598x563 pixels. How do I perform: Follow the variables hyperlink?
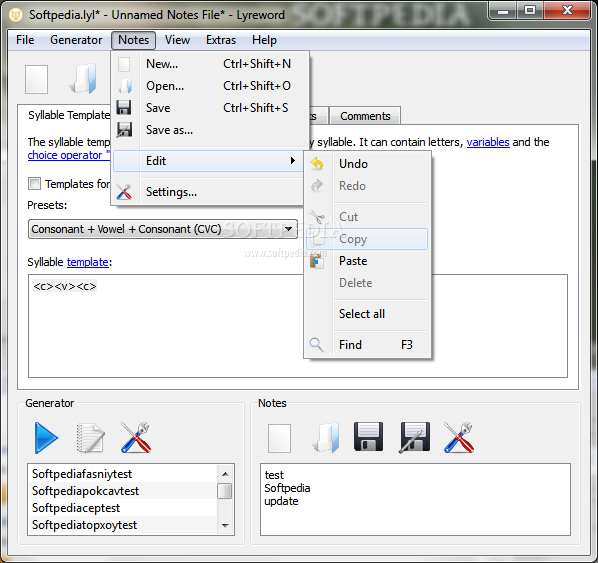point(488,142)
